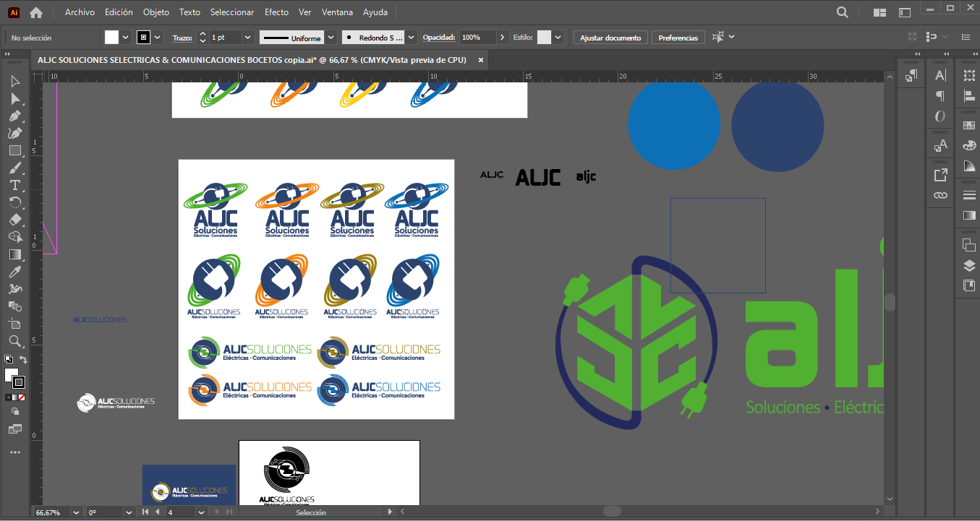Open the Ventana menu
This screenshot has height=521, width=980.
click(x=337, y=12)
